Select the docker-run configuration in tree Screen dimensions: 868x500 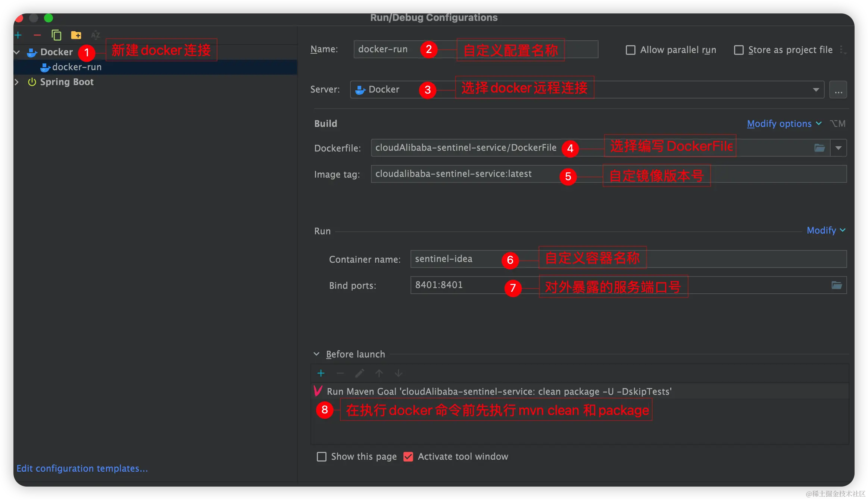click(77, 67)
